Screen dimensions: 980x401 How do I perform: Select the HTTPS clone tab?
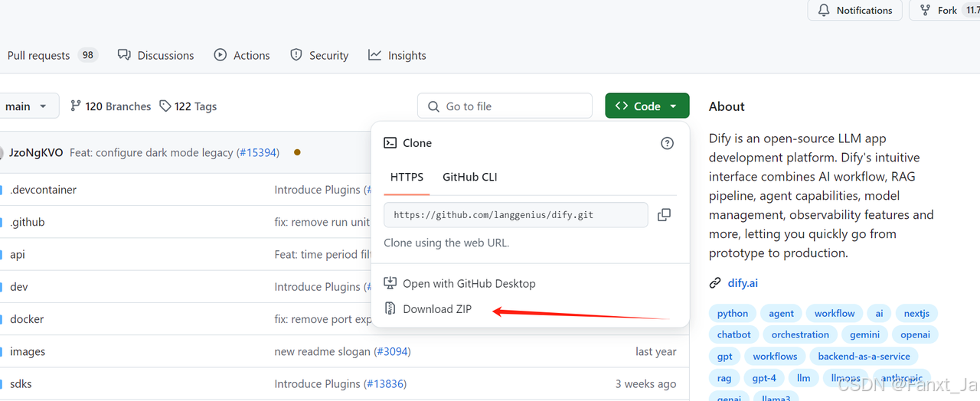tap(407, 177)
